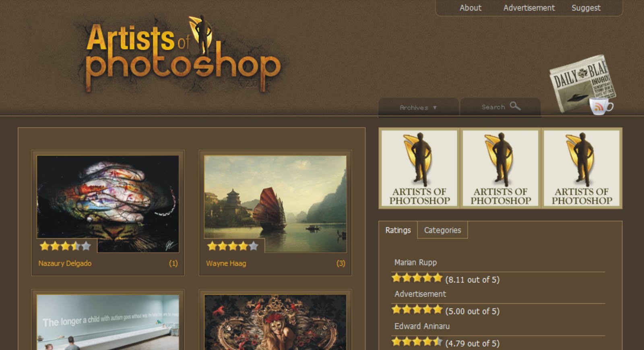The width and height of the screenshot is (644, 350).
Task: Open the Suggest page
Action: tap(586, 8)
